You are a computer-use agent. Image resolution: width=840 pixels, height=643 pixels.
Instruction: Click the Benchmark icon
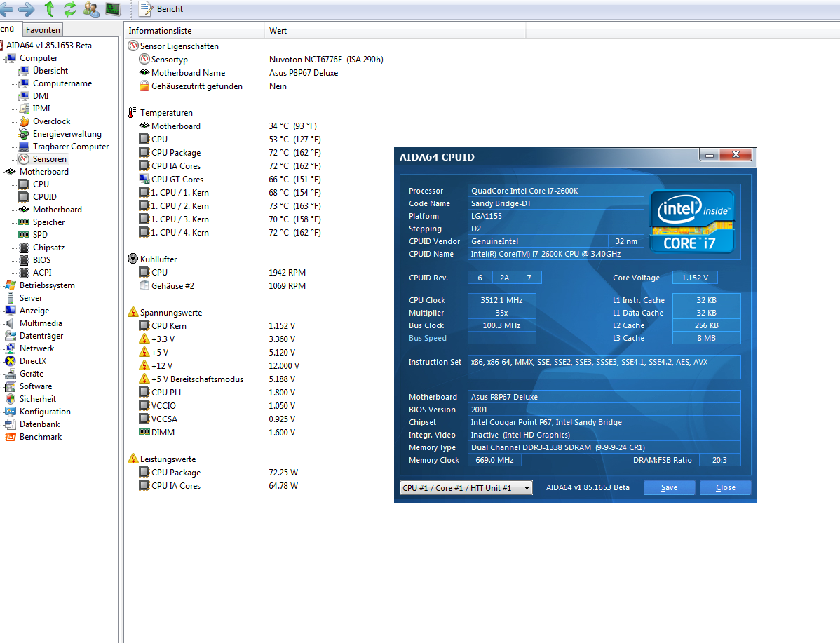tap(11, 437)
